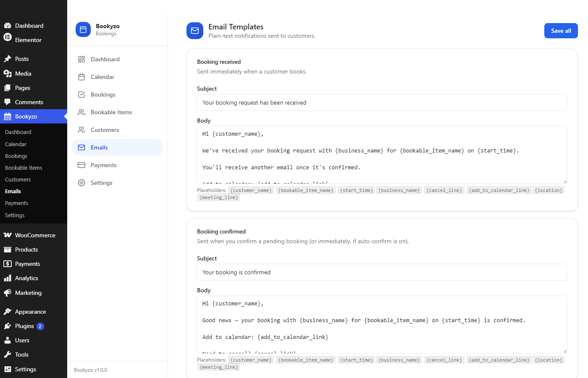The image size is (588, 378).
Task: Click the WooCommerce logo icon
Action: tap(8, 235)
